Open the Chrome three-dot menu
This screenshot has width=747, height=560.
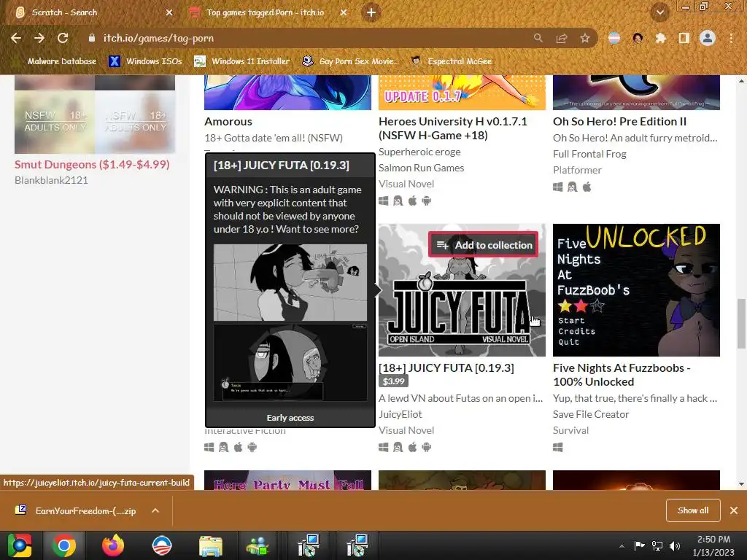coord(731,38)
